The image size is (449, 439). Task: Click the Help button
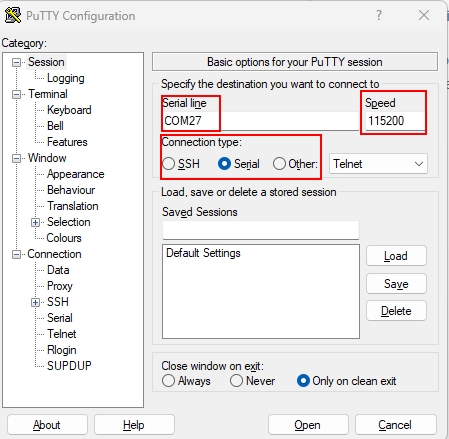(134, 425)
